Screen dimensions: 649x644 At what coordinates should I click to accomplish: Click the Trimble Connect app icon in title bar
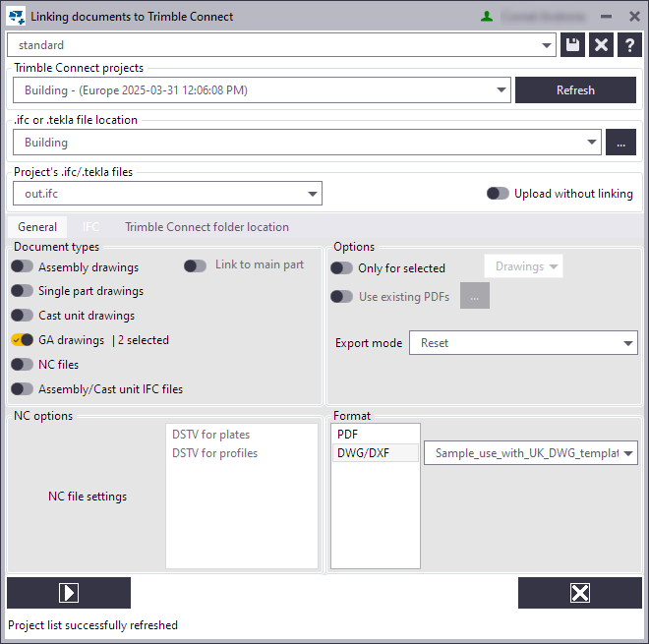17,17
